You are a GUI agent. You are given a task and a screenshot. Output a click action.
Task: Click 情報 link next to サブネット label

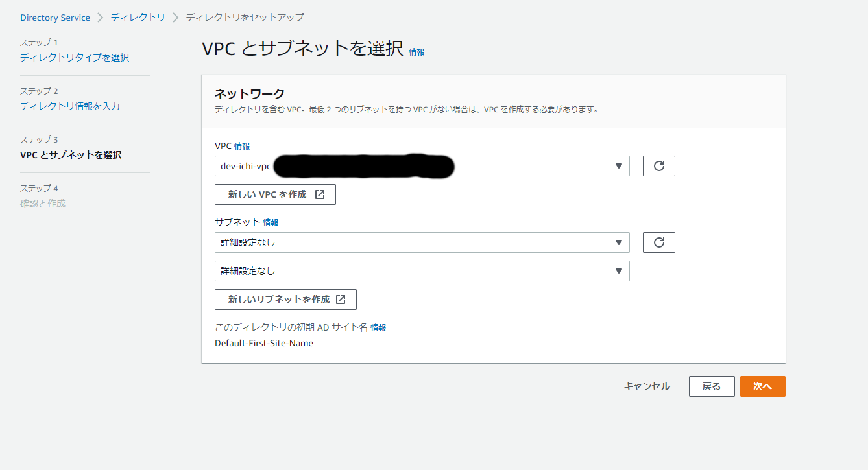[271, 222]
